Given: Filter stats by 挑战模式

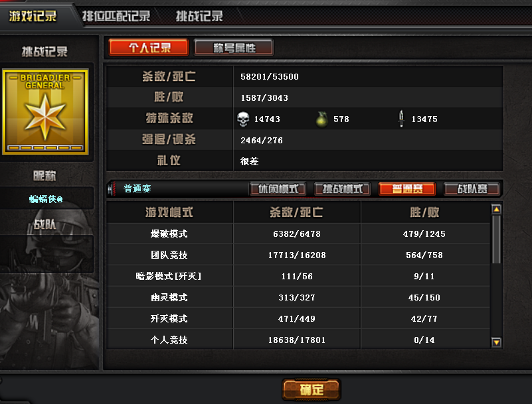Looking at the screenshot, I should (342, 189).
